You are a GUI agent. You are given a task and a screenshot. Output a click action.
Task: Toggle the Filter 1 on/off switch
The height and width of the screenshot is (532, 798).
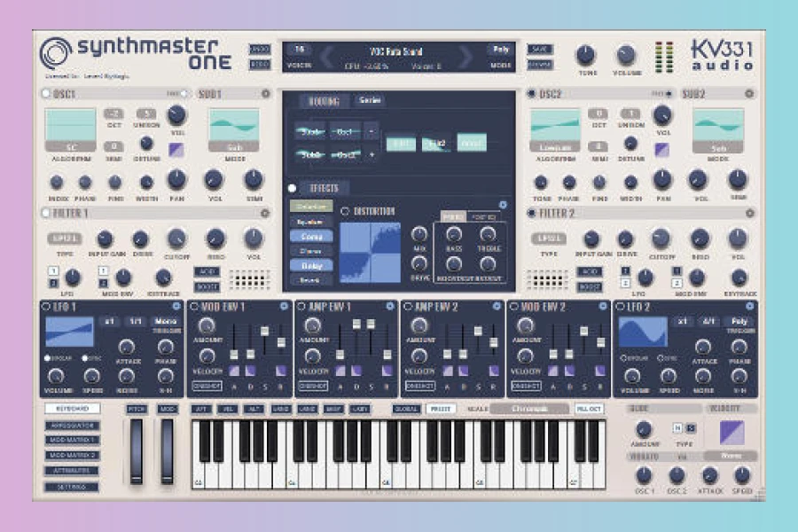(x=45, y=214)
